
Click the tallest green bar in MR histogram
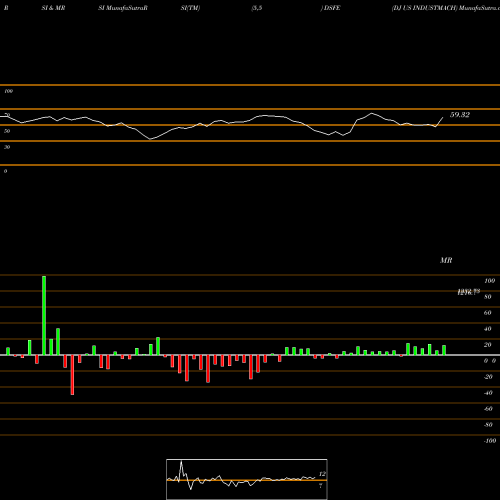[x=44, y=315]
